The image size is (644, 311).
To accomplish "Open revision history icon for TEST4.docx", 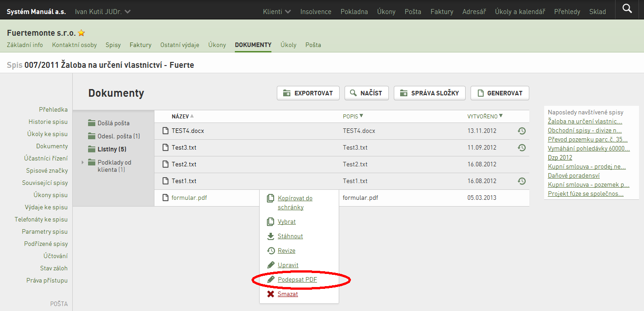I will (x=522, y=131).
